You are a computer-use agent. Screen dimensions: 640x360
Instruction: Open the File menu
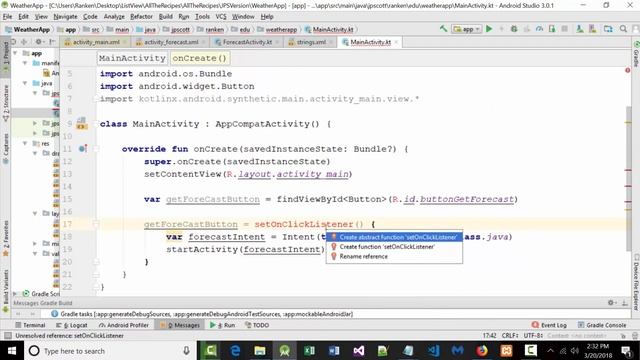7,17
